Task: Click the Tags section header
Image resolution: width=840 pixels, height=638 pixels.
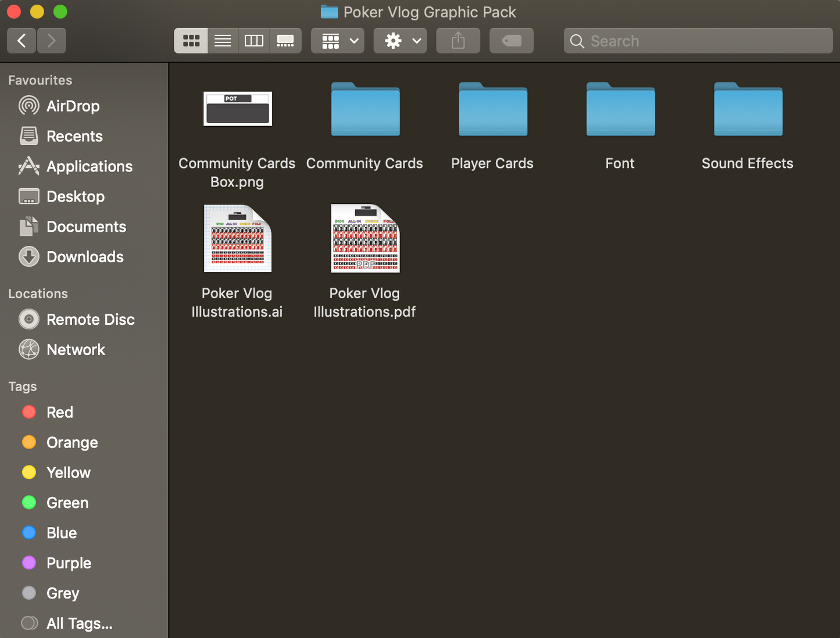Action: [23, 387]
